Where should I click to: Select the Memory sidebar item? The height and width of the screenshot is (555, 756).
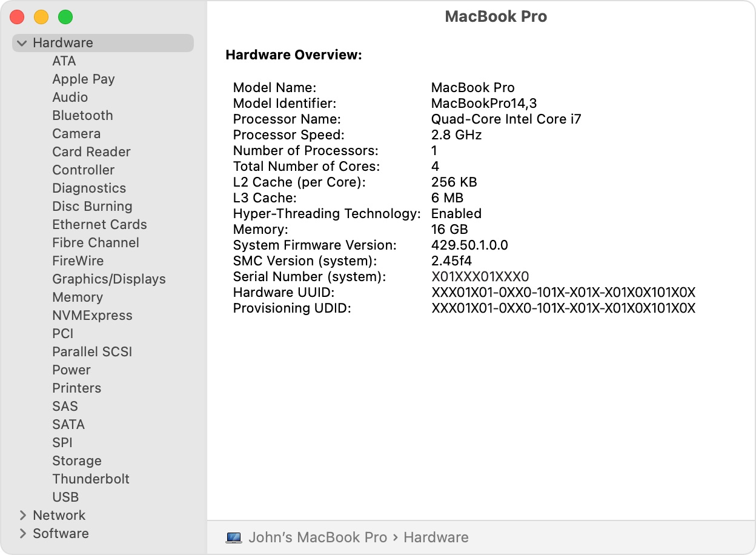(78, 297)
